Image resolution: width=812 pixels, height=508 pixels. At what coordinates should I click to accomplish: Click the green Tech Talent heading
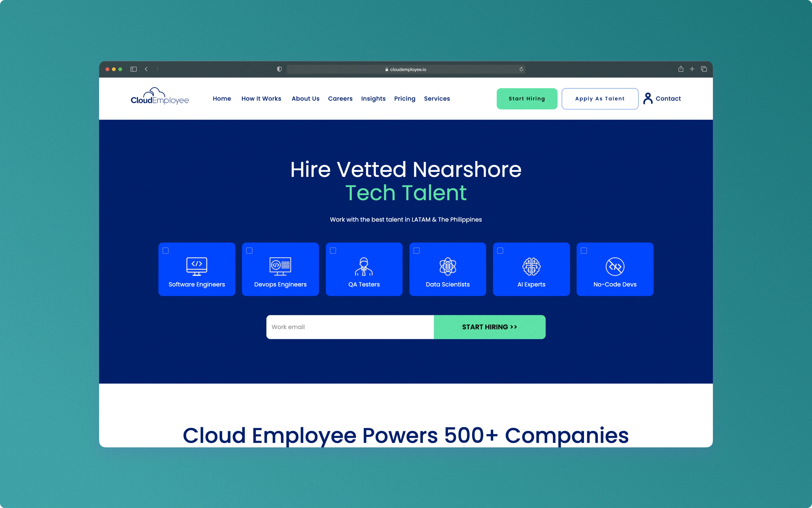(406, 193)
